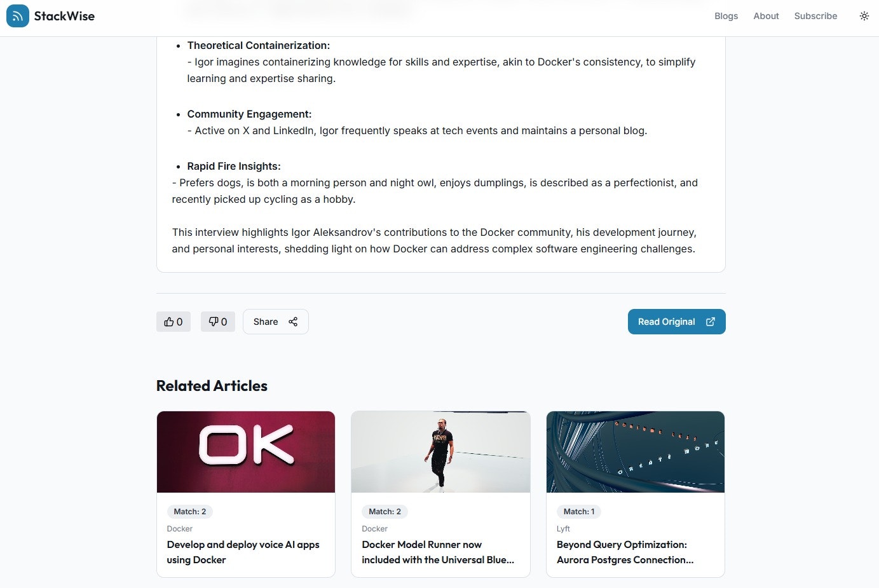Viewport: 879px width, 588px height.
Task: Click the OK thumbnail image
Action: tap(245, 451)
